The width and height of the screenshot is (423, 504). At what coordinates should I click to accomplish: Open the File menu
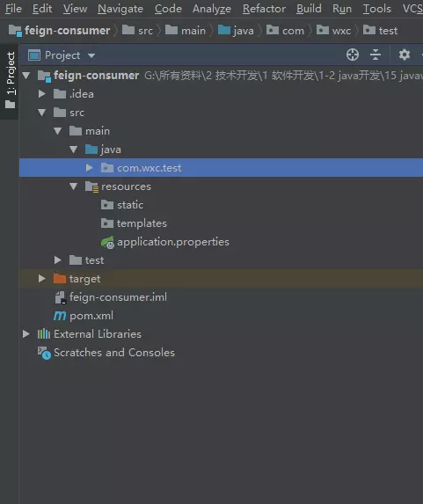point(13,9)
